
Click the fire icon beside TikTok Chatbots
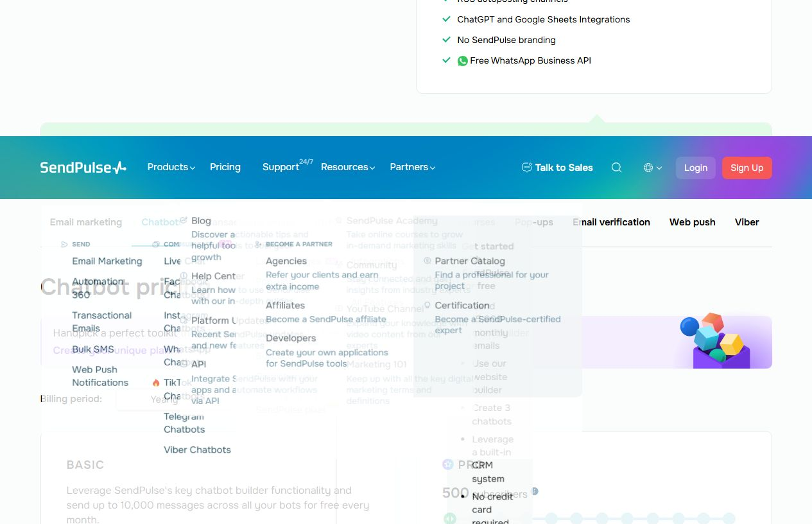156,383
